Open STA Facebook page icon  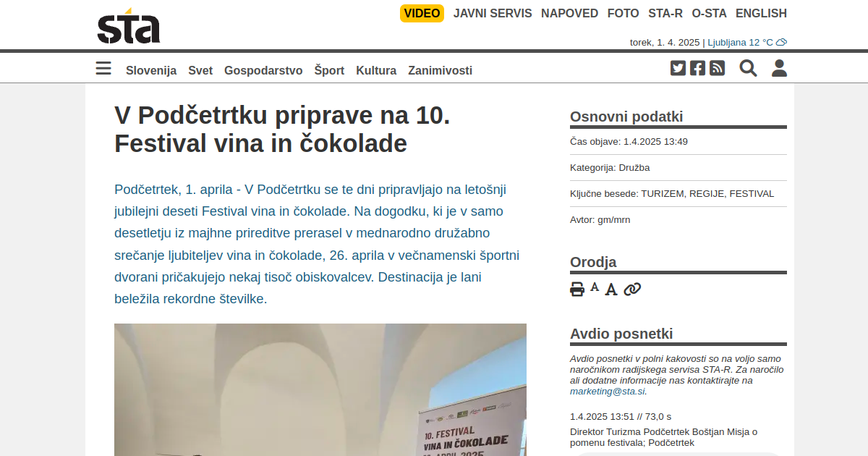pyautogui.click(x=697, y=68)
